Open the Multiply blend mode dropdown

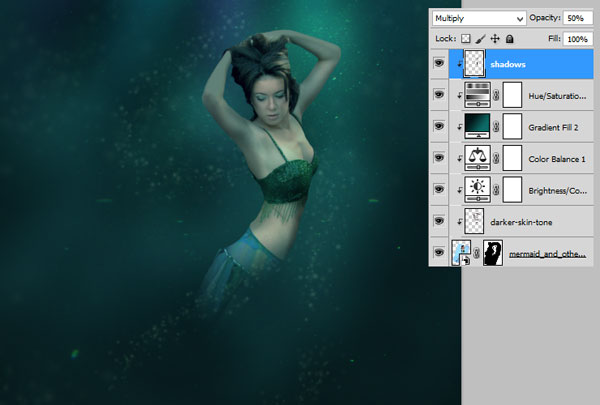tap(478, 18)
